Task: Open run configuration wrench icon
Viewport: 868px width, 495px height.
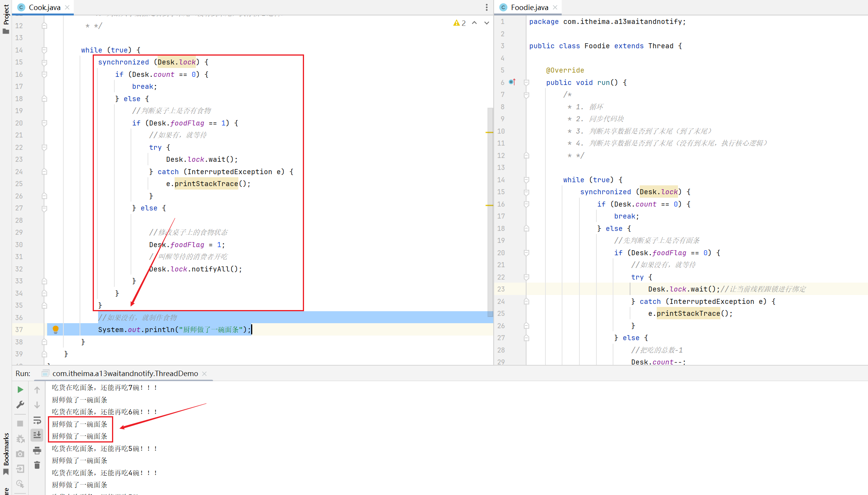Action: (x=20, y=405)
